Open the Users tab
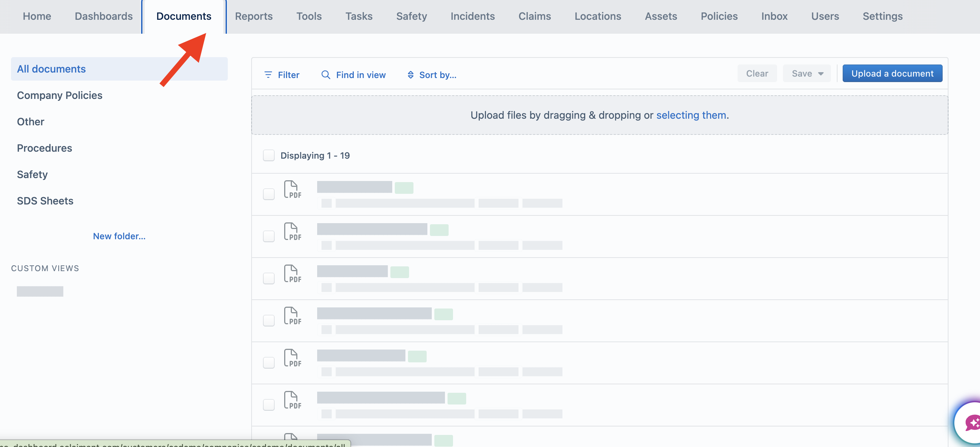980x447 pixels. 825,16
